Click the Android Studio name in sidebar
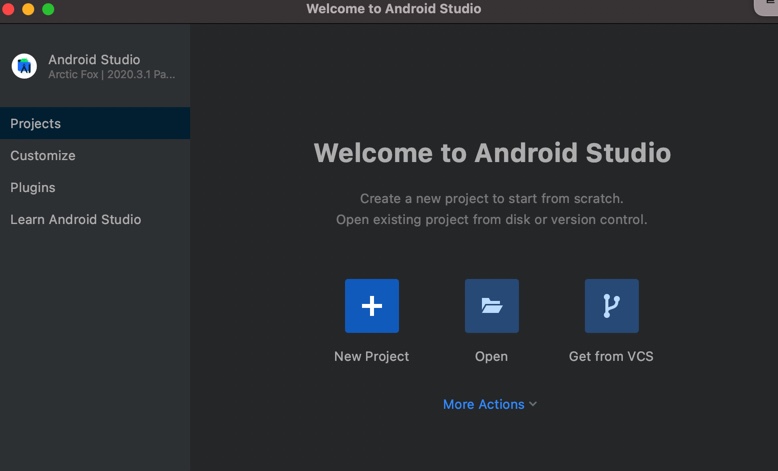 94,60
